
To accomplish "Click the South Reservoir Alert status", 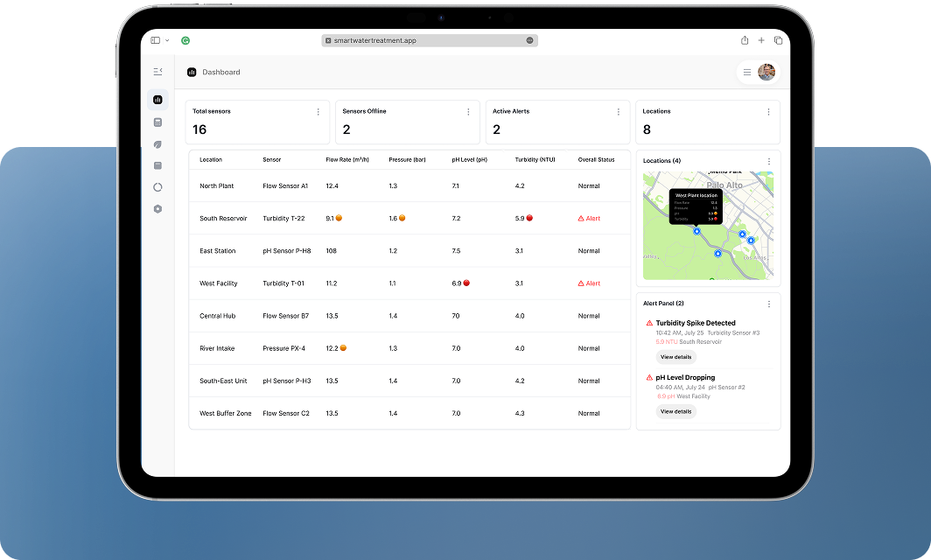I will point(589,219).
